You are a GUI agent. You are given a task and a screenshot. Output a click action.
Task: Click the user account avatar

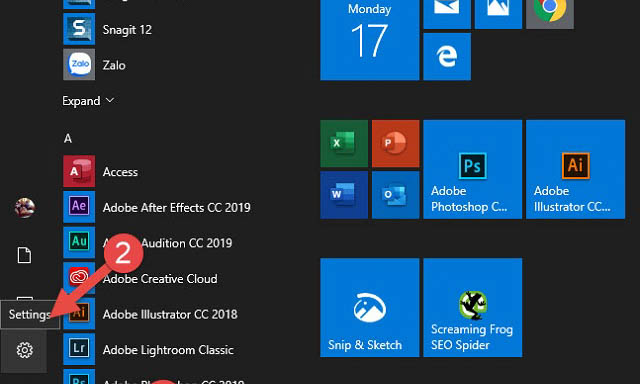coord(24,208)
